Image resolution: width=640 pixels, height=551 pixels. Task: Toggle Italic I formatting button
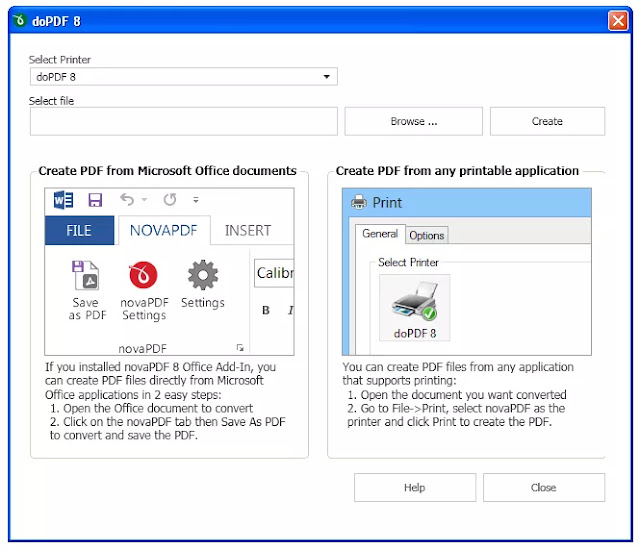pyautogui.click(x=290, y=310)
